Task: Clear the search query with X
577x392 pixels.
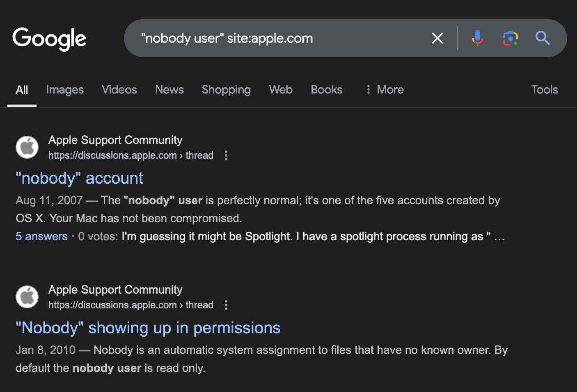Action: (x=437, y=38)
